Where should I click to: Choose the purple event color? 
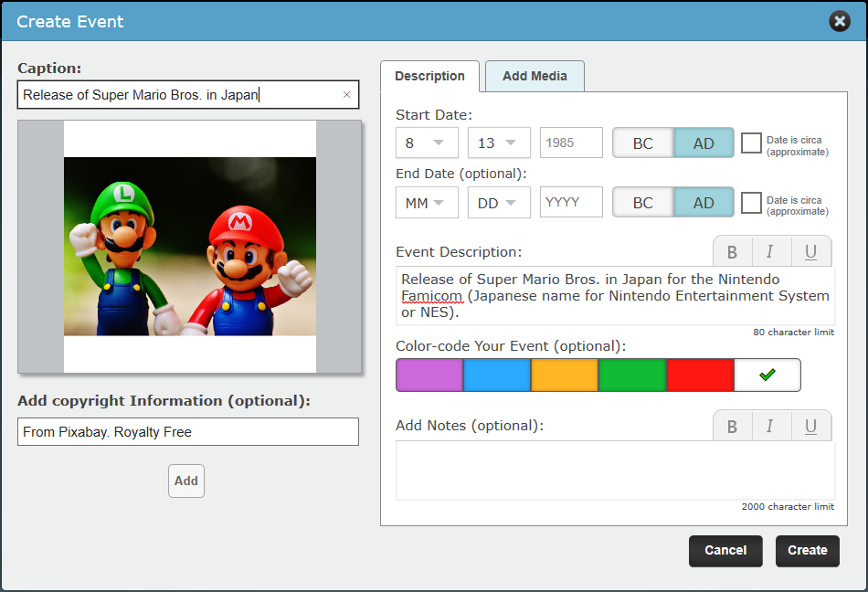click(429, 375)
